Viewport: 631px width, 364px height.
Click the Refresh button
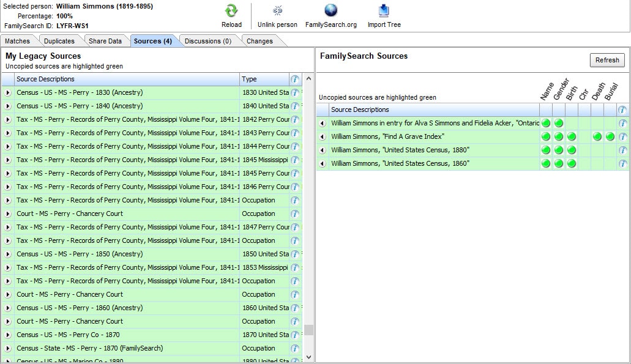tap(607, 60)
